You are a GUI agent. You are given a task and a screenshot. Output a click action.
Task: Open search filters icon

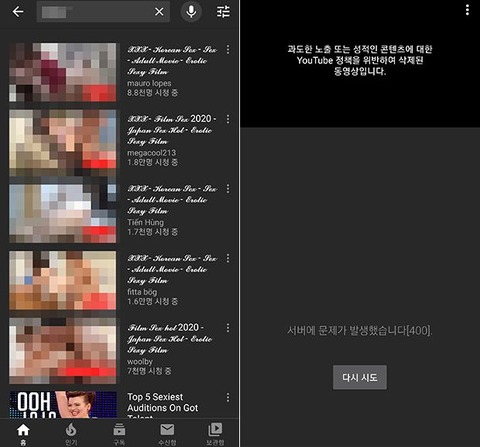tap(223, 12)
